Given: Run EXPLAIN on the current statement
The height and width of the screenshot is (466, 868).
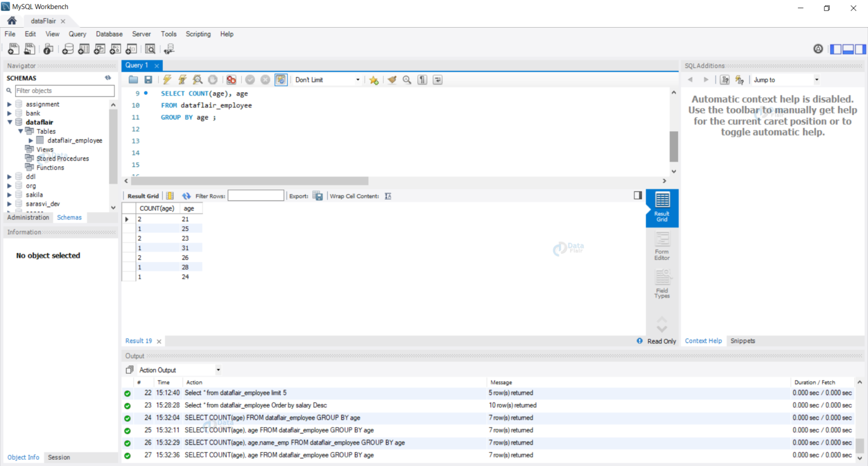Looking at the screenshot, I should click(198, 80).
